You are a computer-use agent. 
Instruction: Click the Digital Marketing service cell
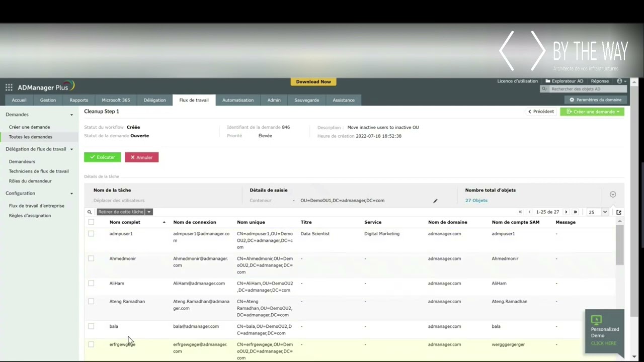point(382,234)
